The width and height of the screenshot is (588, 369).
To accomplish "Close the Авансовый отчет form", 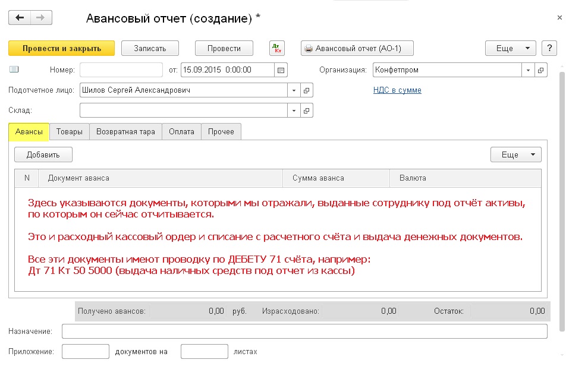I will pyautogui.click(x=559, y=18).
